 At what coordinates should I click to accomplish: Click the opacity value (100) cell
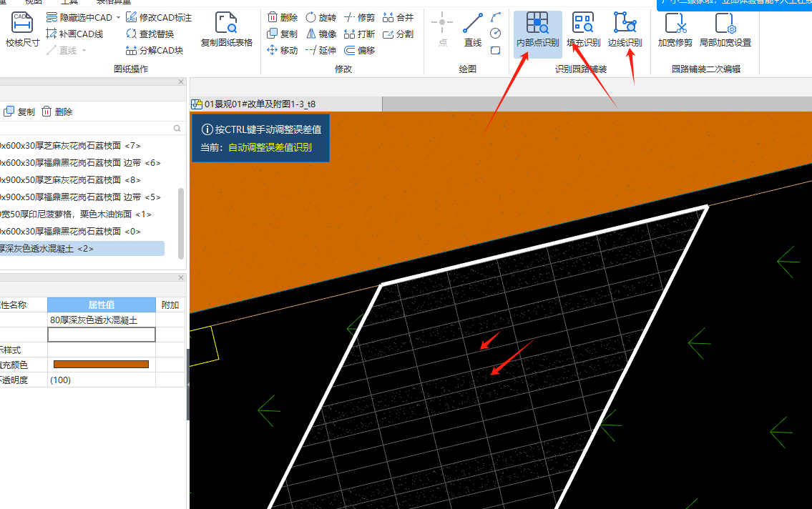102,380
